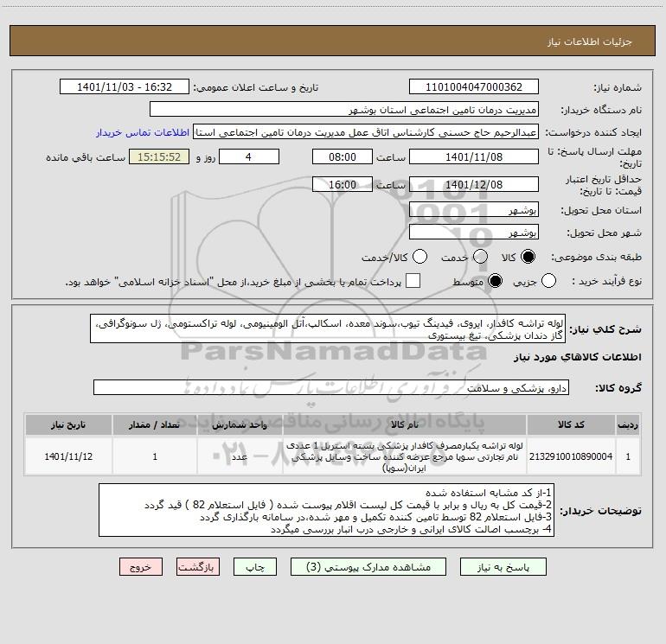Click price validity date 1401/12/08 field
Viewport: 666px width, 644px height.
[474, 184]
